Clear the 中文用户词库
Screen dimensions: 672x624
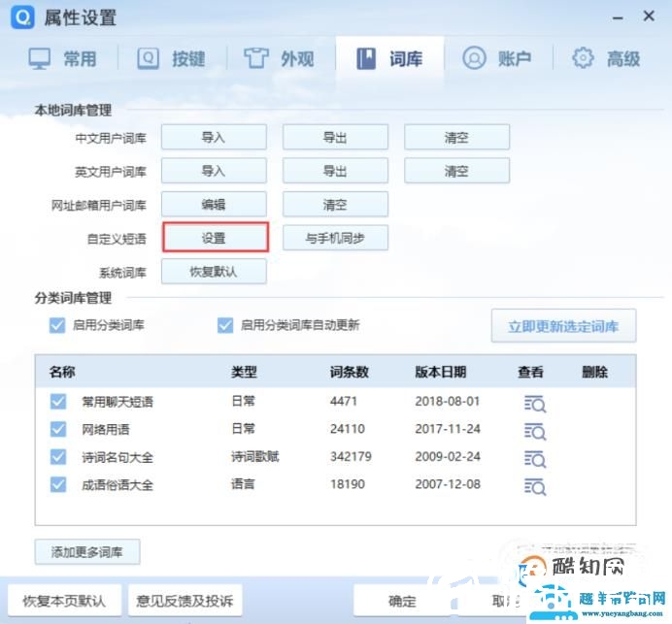pos(456,137)
